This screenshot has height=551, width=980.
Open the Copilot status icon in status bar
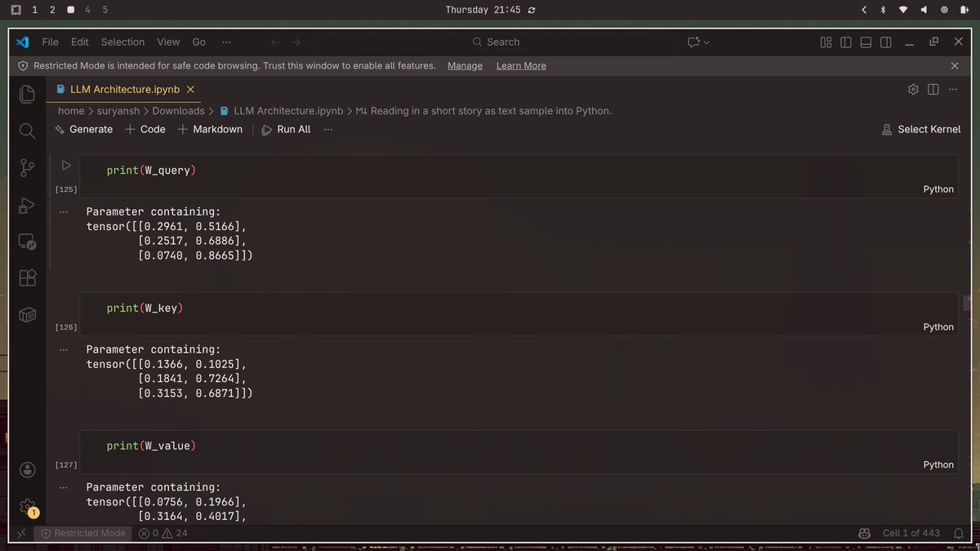pyautogui.click(x=863, y=533)
